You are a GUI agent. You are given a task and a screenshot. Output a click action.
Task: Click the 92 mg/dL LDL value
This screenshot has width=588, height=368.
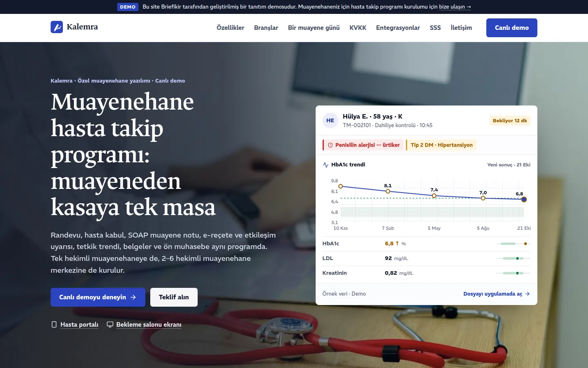point(396,258)
